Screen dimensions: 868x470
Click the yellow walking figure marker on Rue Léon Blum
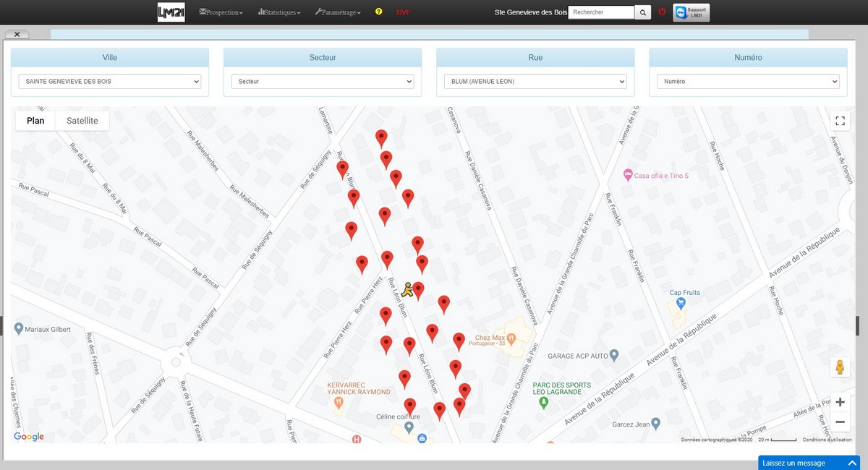pos(407,290)
